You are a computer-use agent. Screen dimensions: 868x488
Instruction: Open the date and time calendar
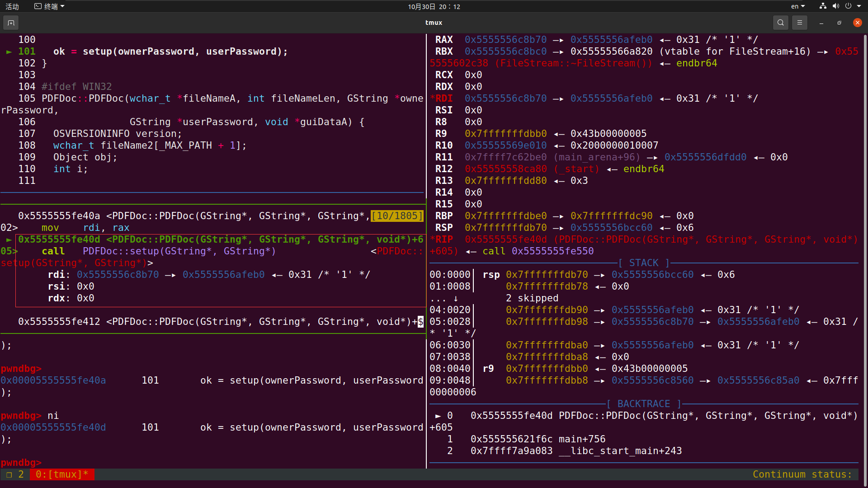point(434,6)
